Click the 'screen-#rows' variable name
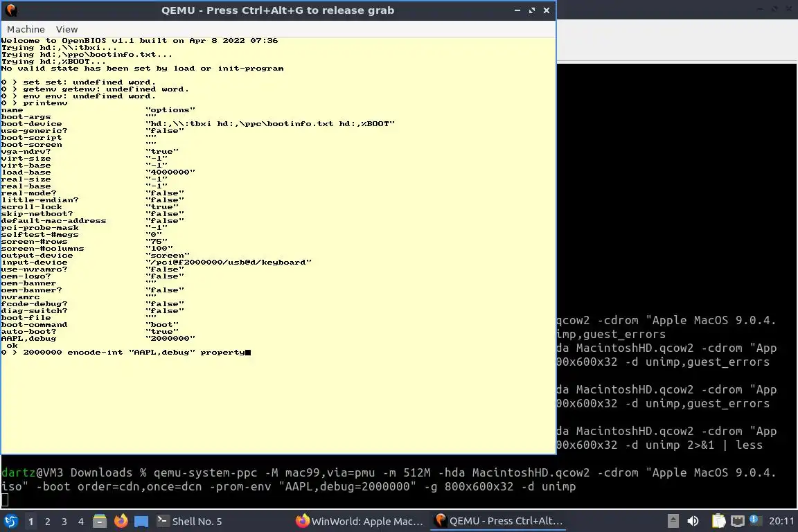The height and width of the screenshot is (532, 798). coord(34,241)
